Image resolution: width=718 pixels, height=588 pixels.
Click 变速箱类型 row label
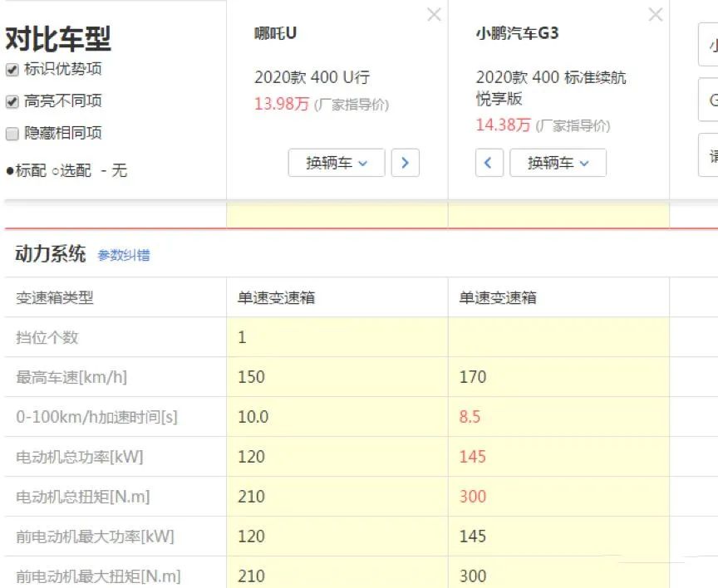click(55, 297)
